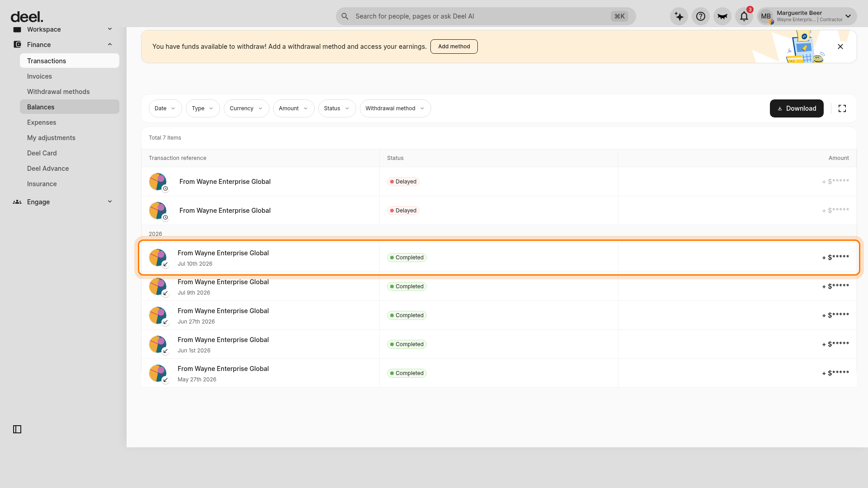Open My adjustments in the sidebar
Screen dimensions: 868x488
coord(70,138)
